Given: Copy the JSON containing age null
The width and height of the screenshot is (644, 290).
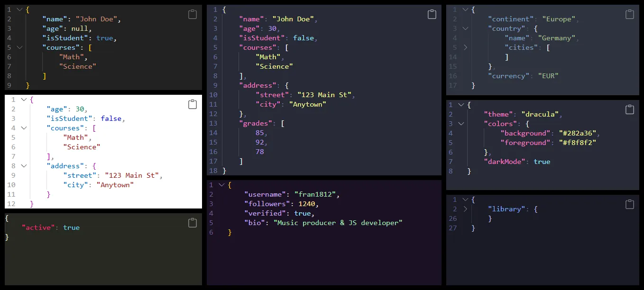Looking at the screenshot, I should 193,14.
